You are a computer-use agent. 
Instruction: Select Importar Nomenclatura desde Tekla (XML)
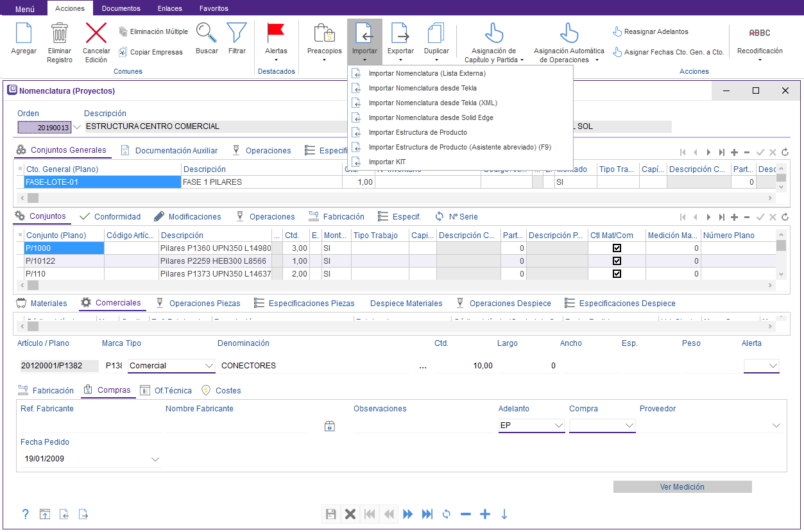tap(432, 103)
